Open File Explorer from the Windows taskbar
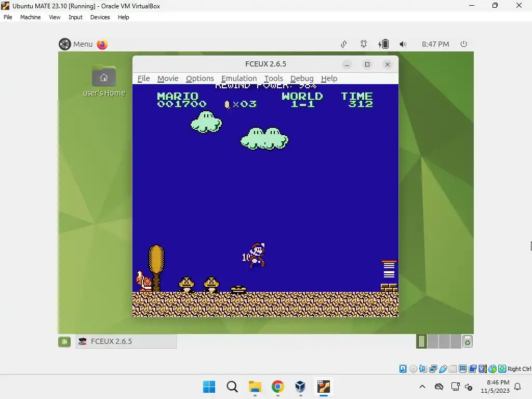 coord(255,387)
